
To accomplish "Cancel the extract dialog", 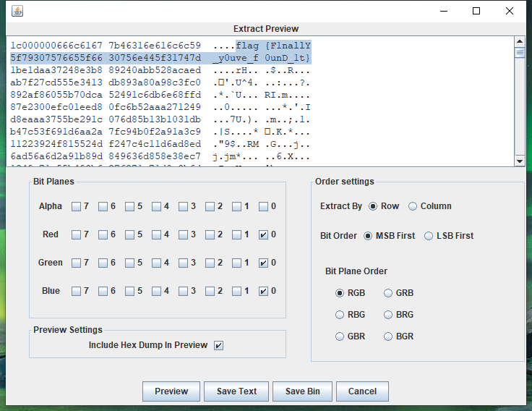I will pyautogui.click(x=362, y=391).
